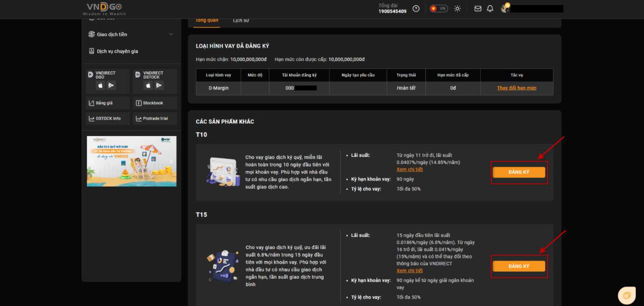Register for T10 with the ĐĂNG KÝ button
The height and width of the screenshot is (306, 644).
tap(519, 172)
